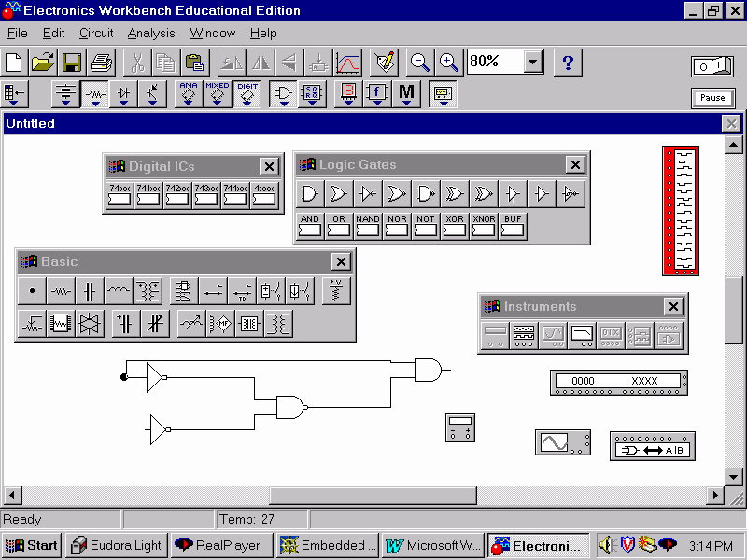The width and height of the screenshot is (747, 560).
Task: Select the logic converter instrument on canvas
Action: coord(652,446)
